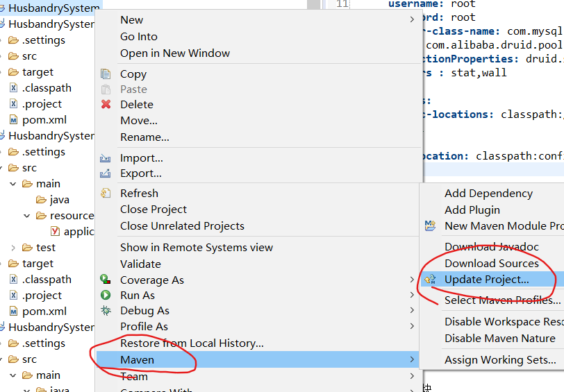Select Download Javadoc
This screenshot has width=564, height=392.
(492, 247)
